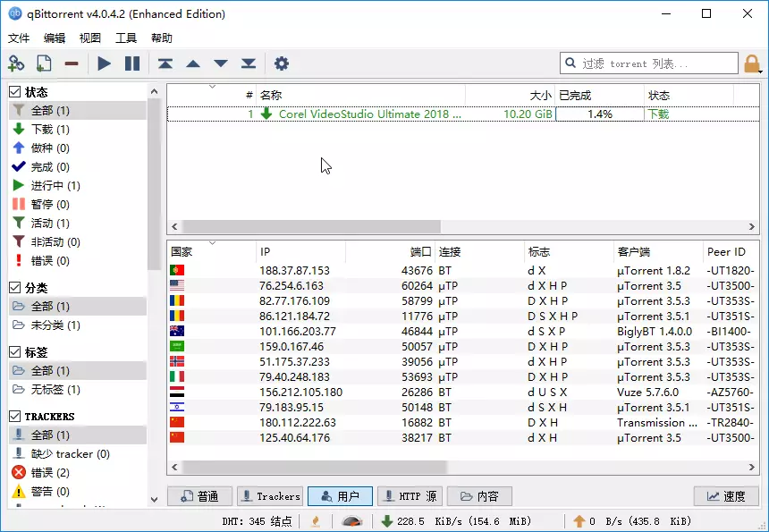Click the add torrent file icon
Viewport: 769px width, 532px height.
click(x=43, y=63)
